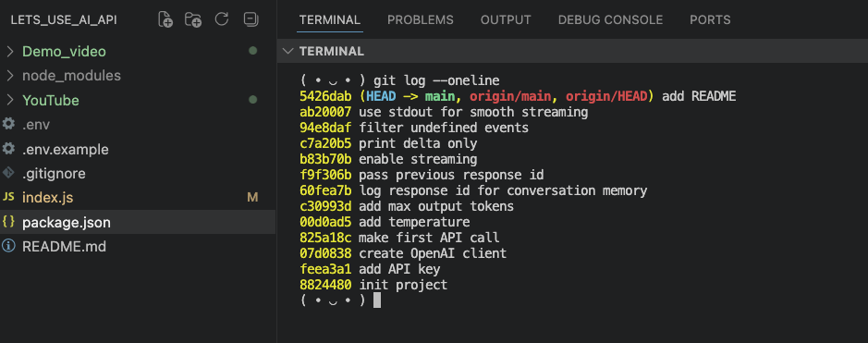Click the .gitignore git icon
The image size is (868, 343).
click(8, 173)
